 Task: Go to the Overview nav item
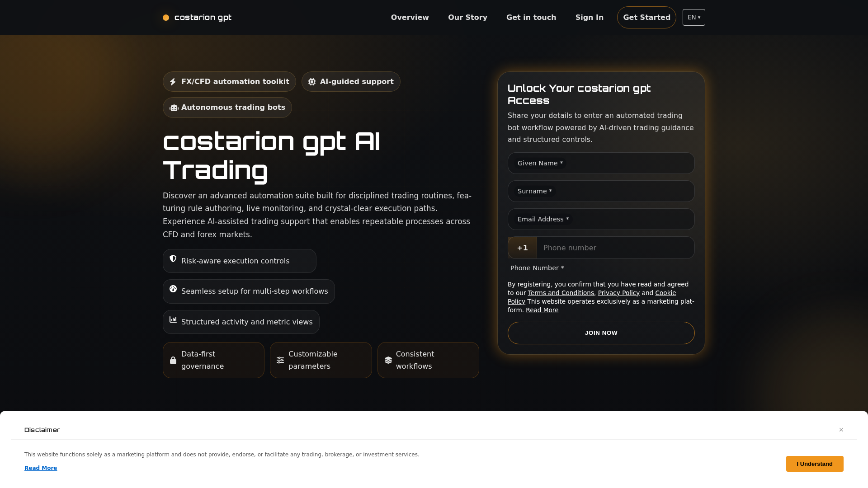coord(410,18)
